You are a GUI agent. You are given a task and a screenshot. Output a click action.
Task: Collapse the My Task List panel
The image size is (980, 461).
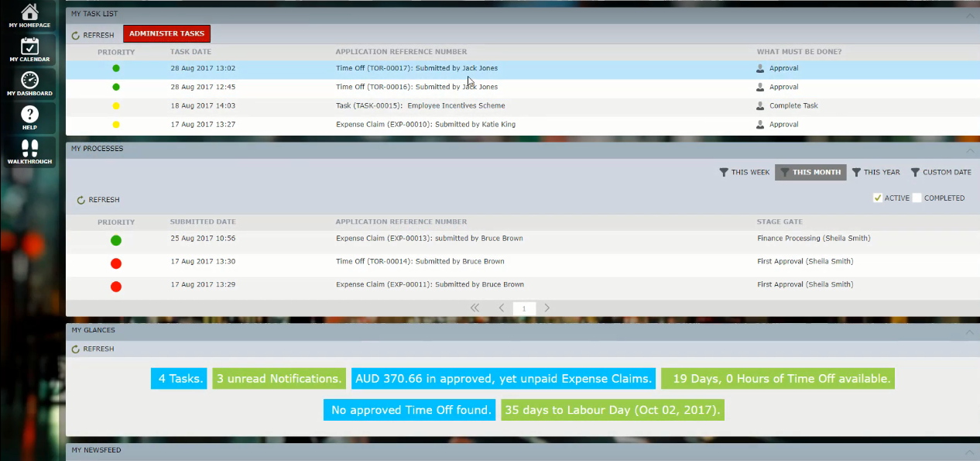[x=971, y=15]
